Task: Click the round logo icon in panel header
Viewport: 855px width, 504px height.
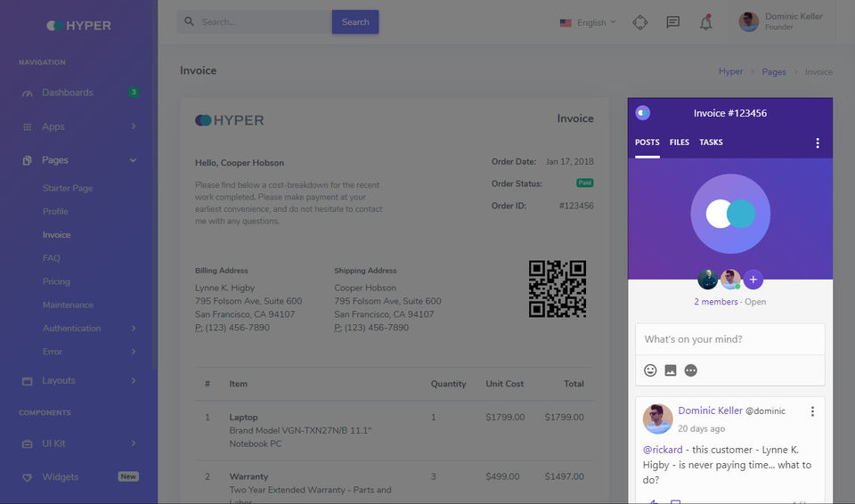Action: point(643,113)
